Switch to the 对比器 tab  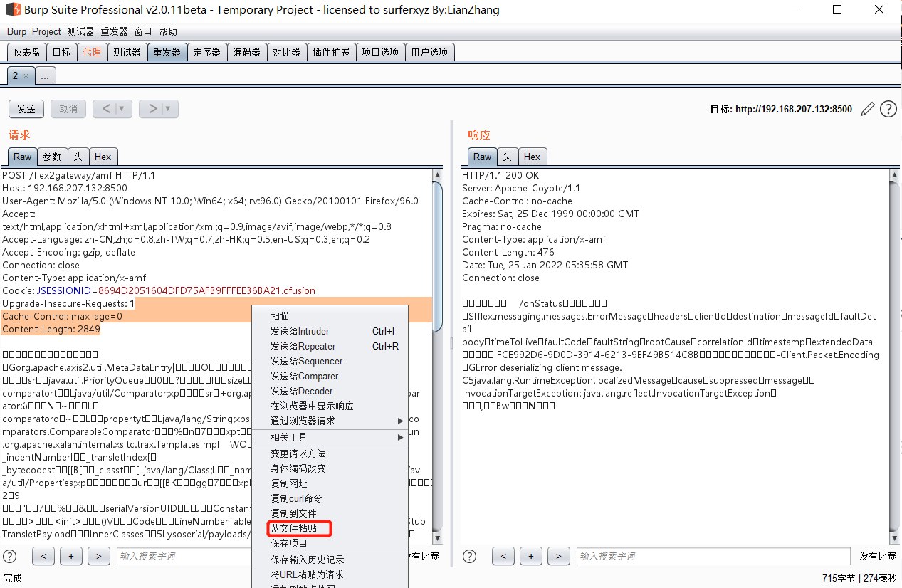[x=287, y=52]
